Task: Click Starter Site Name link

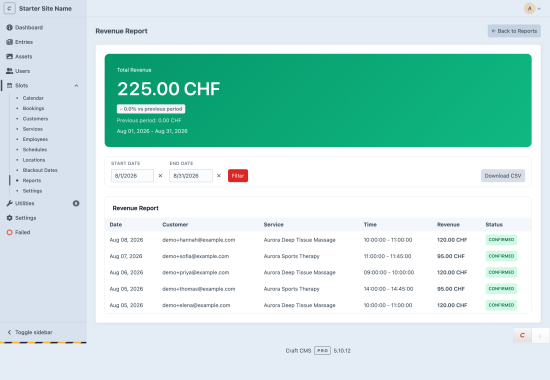Action: click(x=45, y=8)
